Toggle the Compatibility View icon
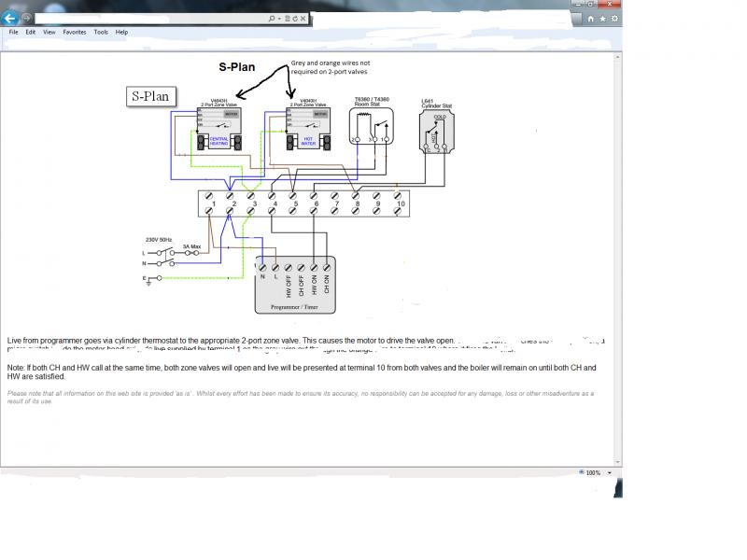 [x=288, y=18]
